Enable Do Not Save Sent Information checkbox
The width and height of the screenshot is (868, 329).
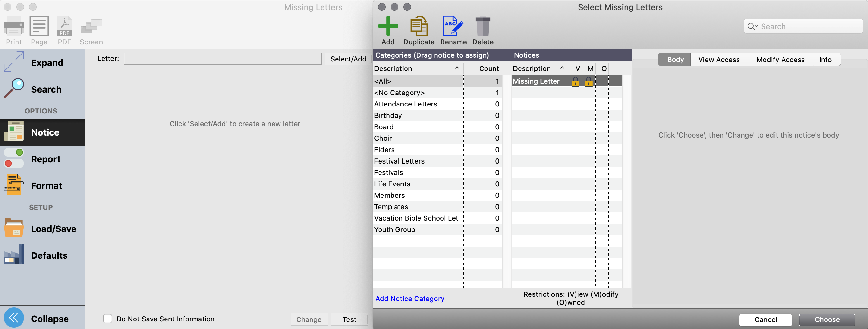pos(108,319)
